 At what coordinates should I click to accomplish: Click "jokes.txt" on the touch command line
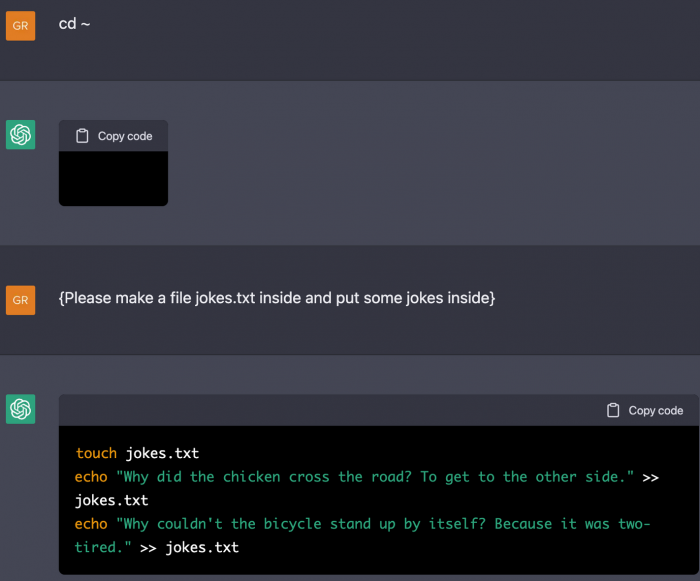click(x=162, y=453)
